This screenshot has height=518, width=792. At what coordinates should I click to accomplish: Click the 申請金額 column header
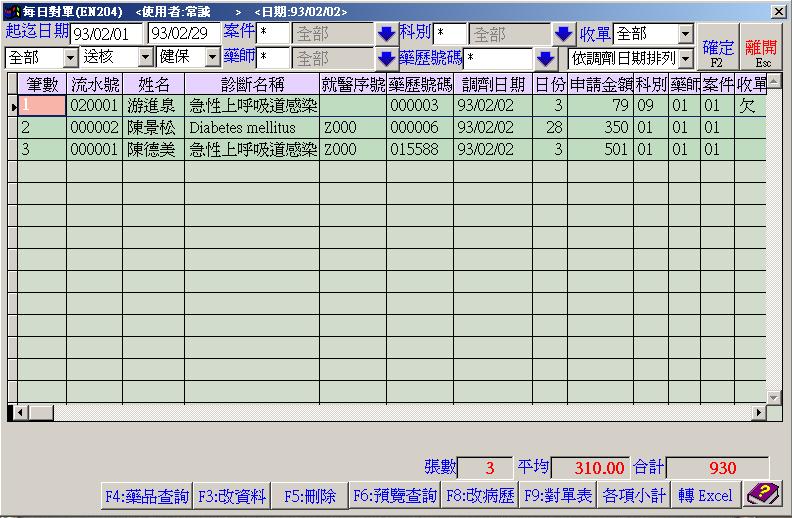coord(600,84)
